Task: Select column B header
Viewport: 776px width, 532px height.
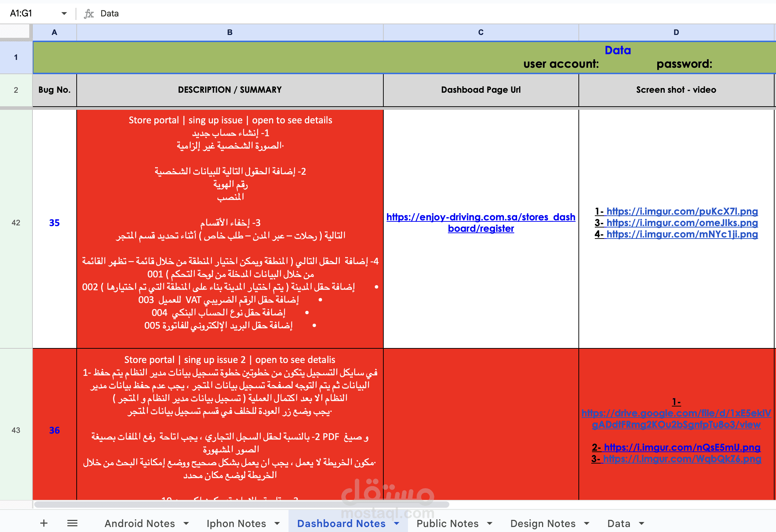Action: coord(230,32)
